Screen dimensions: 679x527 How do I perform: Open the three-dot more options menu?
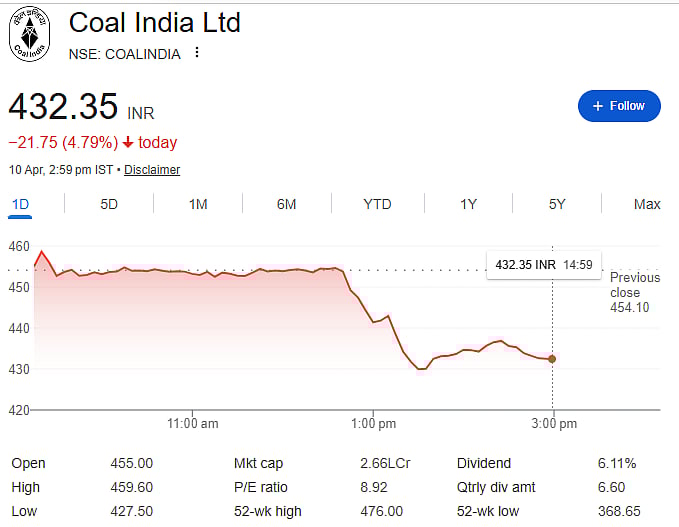197,53
